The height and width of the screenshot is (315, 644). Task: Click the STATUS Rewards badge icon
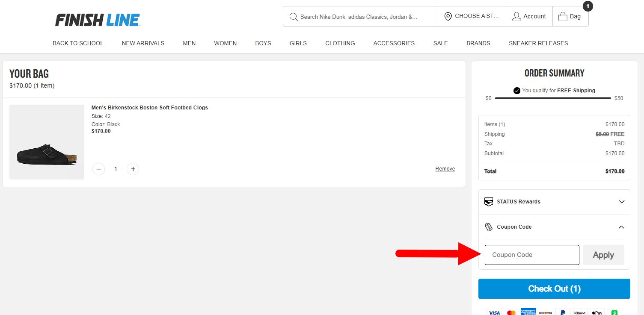(488, 202)
